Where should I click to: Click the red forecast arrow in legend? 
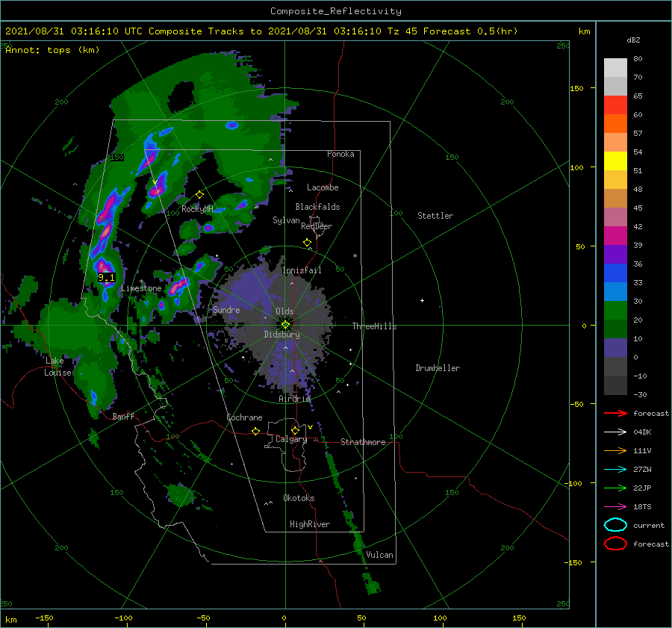[x=615, y=413]
